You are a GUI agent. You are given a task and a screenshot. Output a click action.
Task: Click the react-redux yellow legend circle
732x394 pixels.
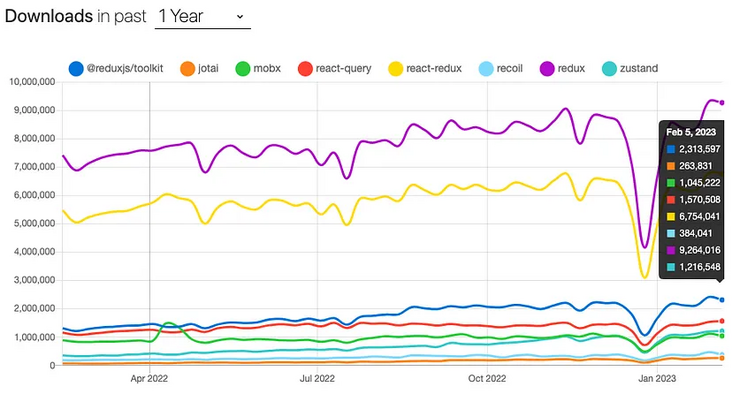395,69
